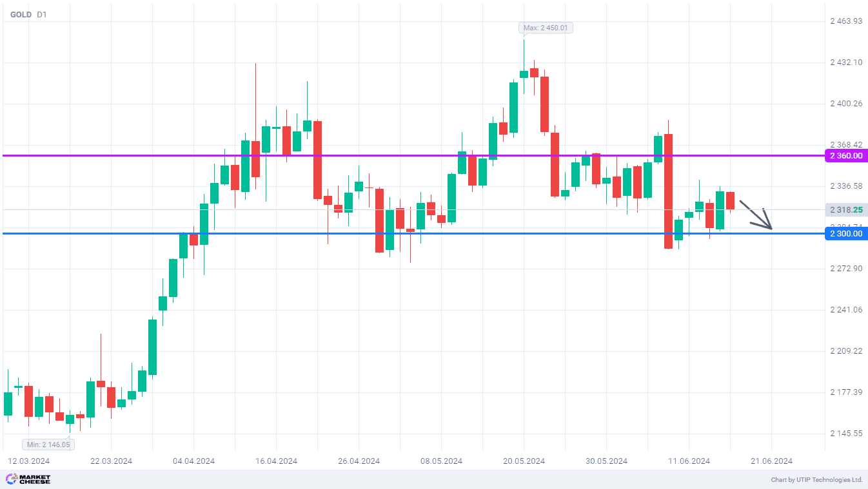Click the 20.05.2024 date on time axis

pos(524,461)
